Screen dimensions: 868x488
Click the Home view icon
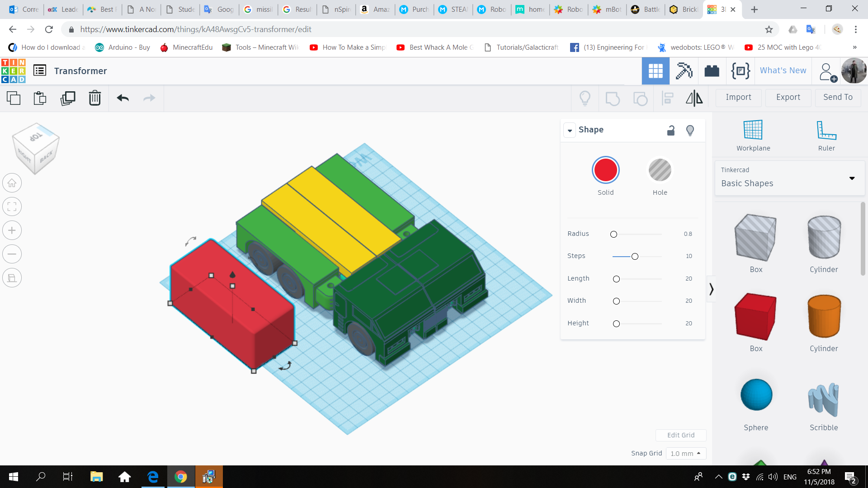pos(12,183)
